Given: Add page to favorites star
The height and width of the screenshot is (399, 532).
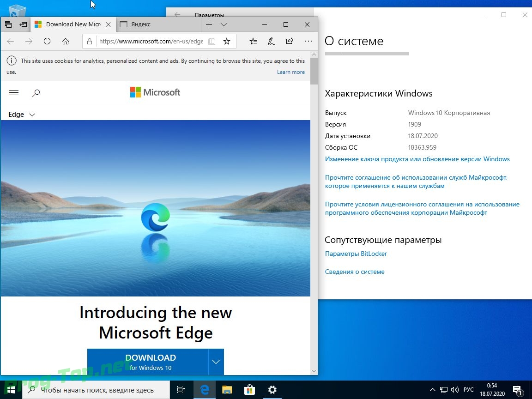Looking at the screenshot, I should coord(227,42).
